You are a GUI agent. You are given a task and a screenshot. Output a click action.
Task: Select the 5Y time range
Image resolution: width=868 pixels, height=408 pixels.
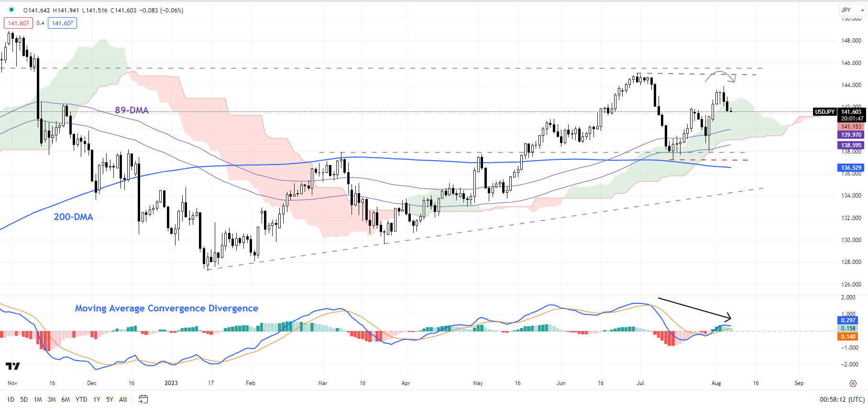pos(110,399)
